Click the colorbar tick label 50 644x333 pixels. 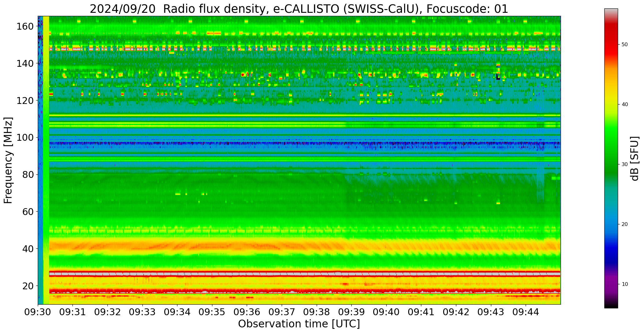(x=625, y=45)
